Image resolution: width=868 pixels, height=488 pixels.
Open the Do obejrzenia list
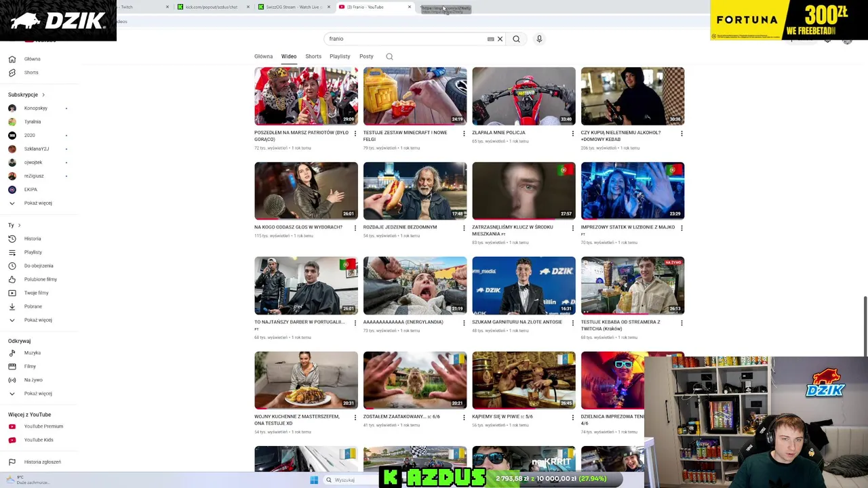tap(39, 266)
